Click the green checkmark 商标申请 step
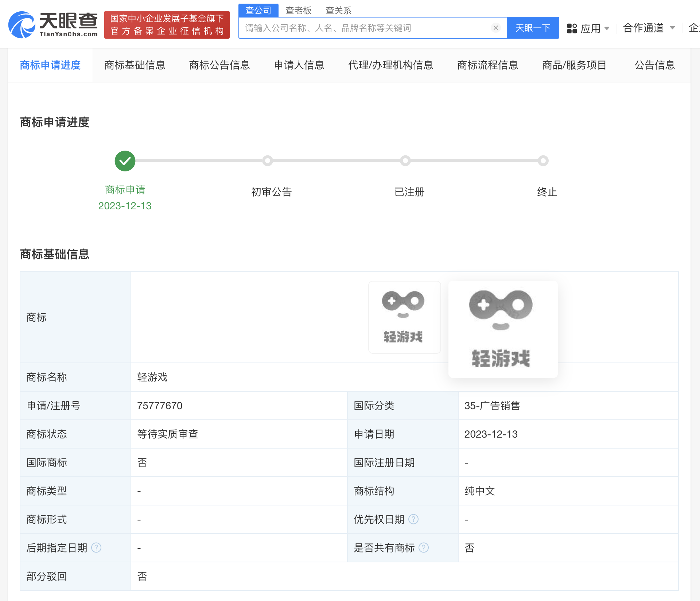This screenshot has width=700, height=601. pyautogui.click(x=125, y=161)
